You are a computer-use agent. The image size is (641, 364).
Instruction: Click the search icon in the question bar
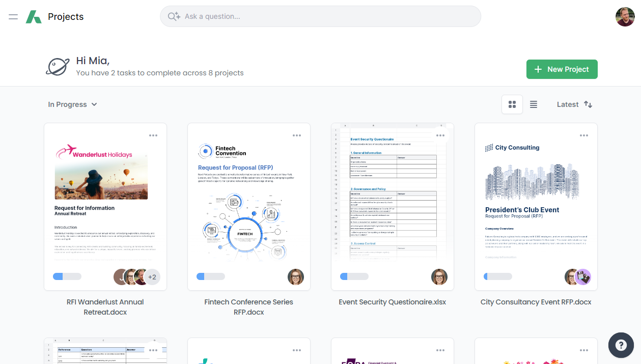tap(173, 16)
